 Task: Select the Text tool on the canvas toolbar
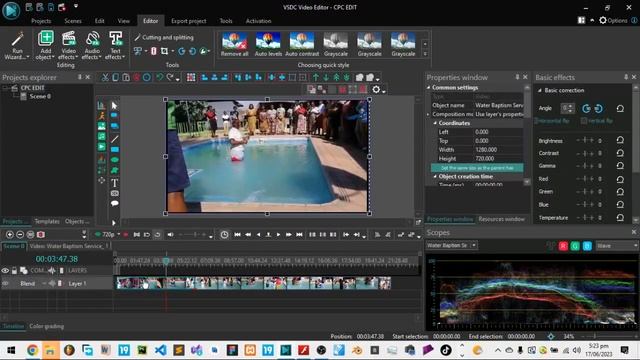115,183
